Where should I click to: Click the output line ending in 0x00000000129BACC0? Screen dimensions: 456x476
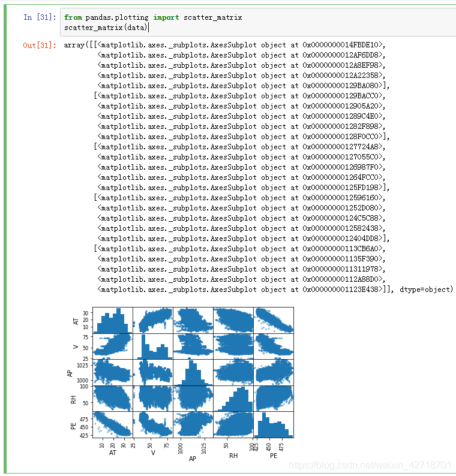pos(239,96)
